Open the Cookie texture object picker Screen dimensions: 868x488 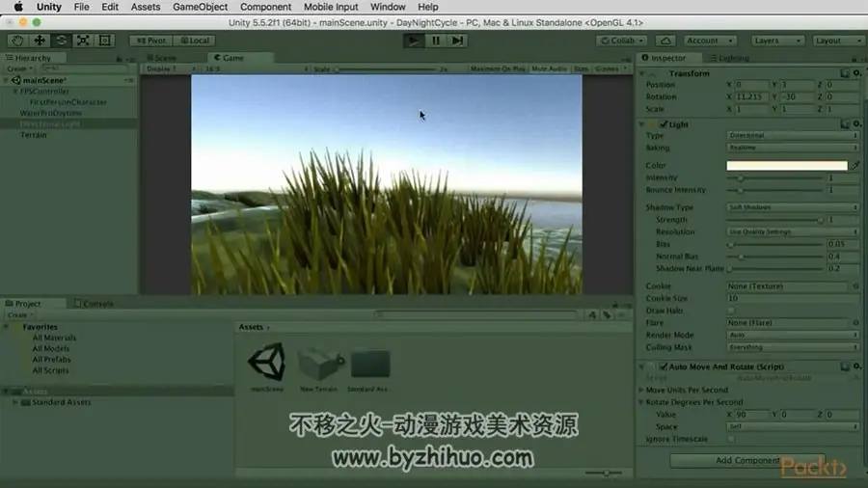[x=855, y=286]
